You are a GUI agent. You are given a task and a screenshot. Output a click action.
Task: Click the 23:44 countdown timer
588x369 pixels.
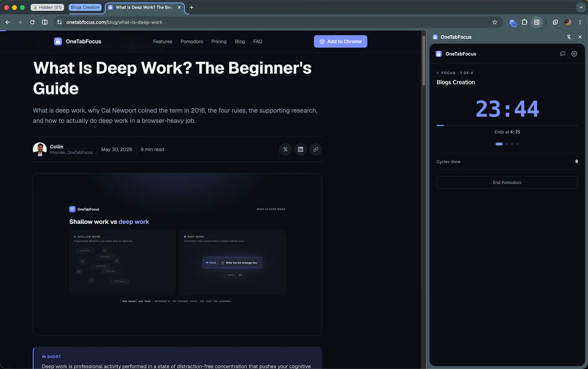pos(507,109)
